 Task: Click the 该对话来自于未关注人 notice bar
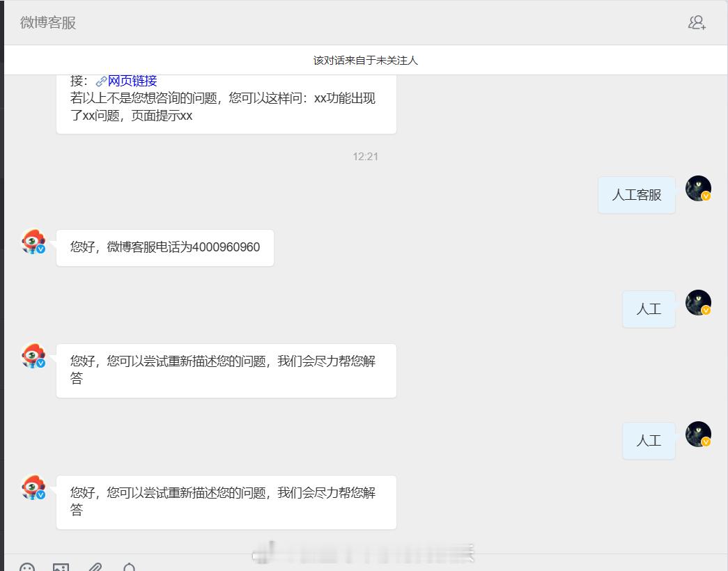365,60
